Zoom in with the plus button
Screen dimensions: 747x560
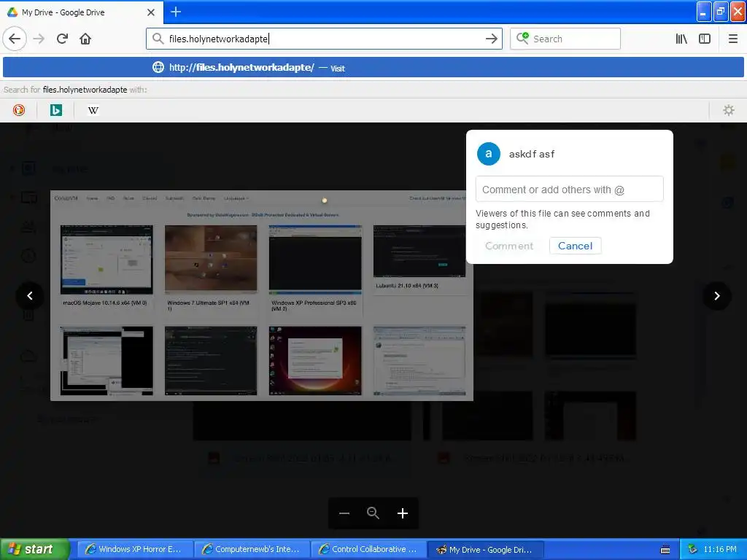pos(403,513)
